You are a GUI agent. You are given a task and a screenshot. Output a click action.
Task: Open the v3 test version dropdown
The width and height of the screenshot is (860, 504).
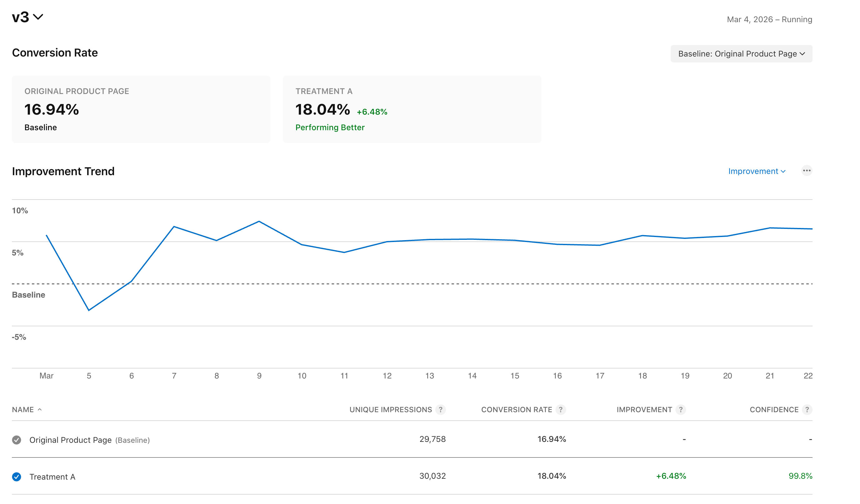tap(27, 17)
